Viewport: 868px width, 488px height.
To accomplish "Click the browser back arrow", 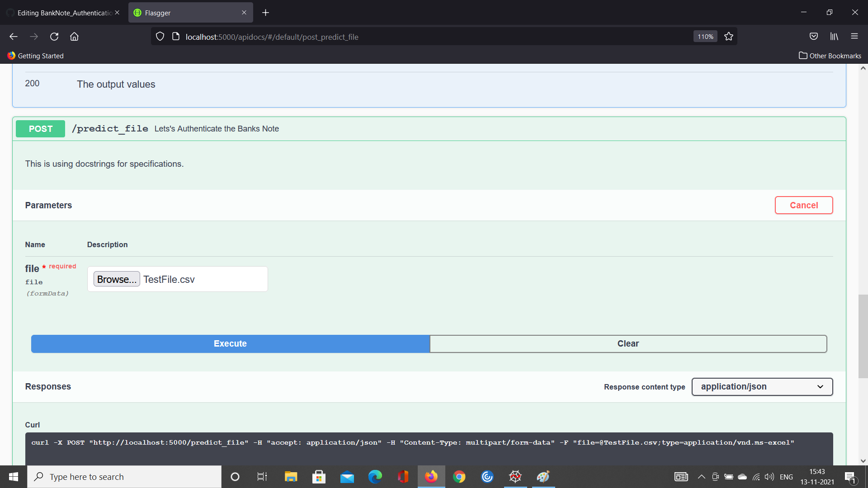I will point(14,37).
